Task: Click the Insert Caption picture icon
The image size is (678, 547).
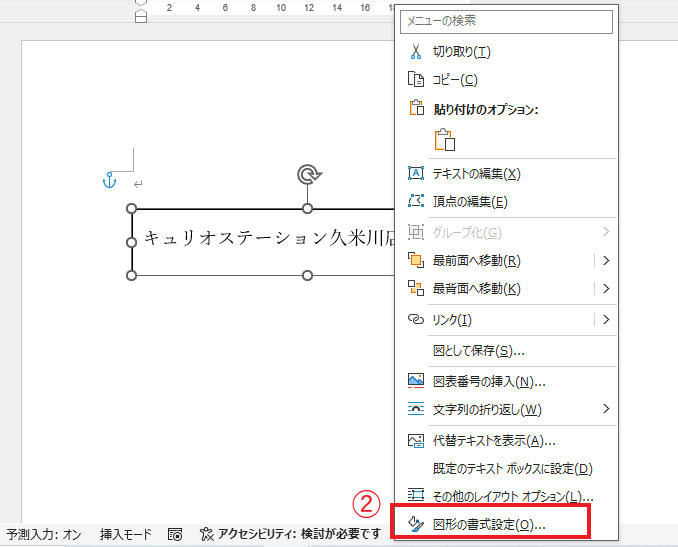Action: tap(416, 381)
